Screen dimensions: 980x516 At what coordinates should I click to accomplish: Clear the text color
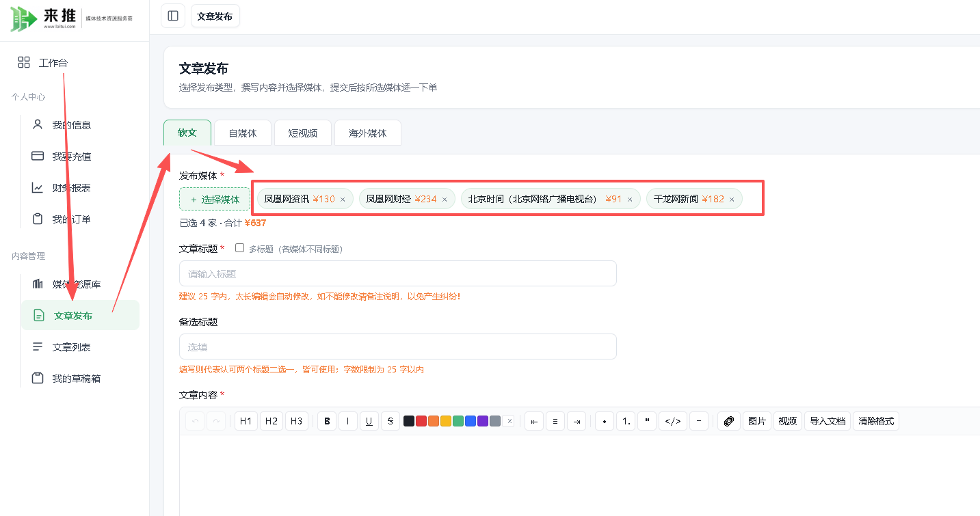click(508, 421)
